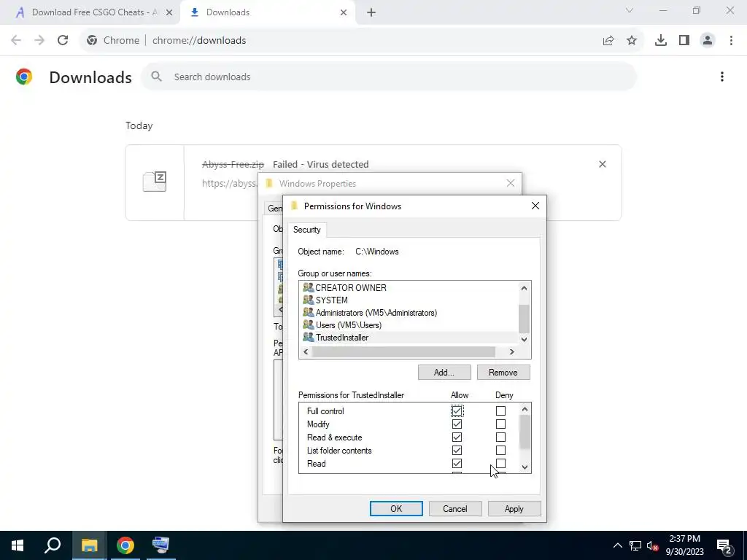The image size is (747, 560).
Task: Click the Abyss-Free.zip file name
Action: click(x=233, y=164)
